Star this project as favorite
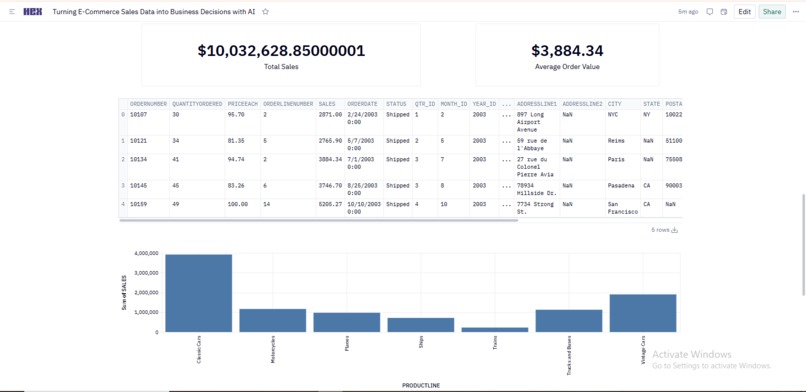 click(265, 12)
